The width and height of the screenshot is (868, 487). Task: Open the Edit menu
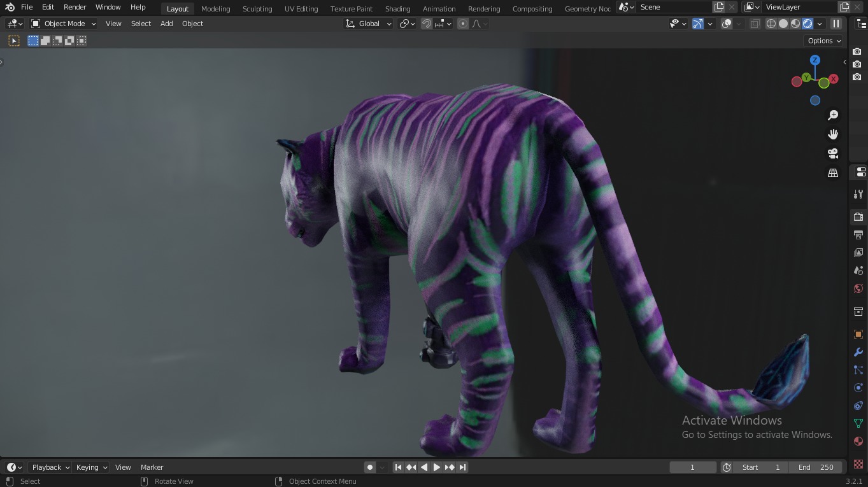point(48,7)
